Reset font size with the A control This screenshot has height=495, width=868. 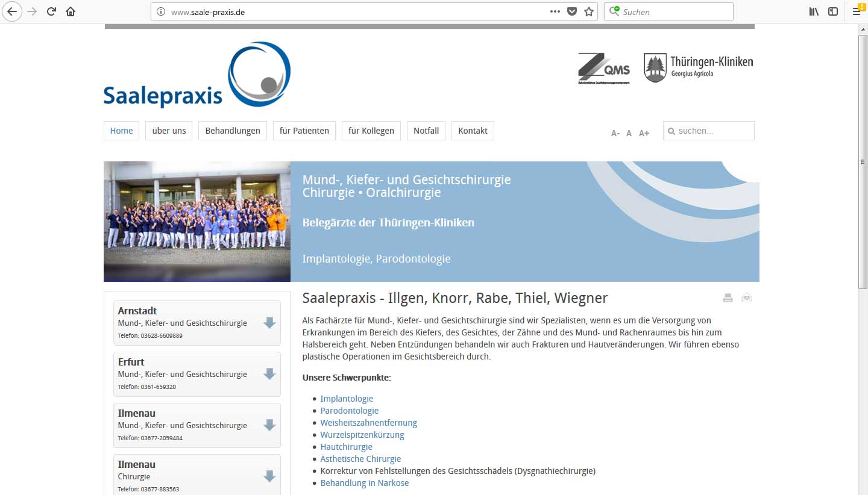[x=629, y=133]
